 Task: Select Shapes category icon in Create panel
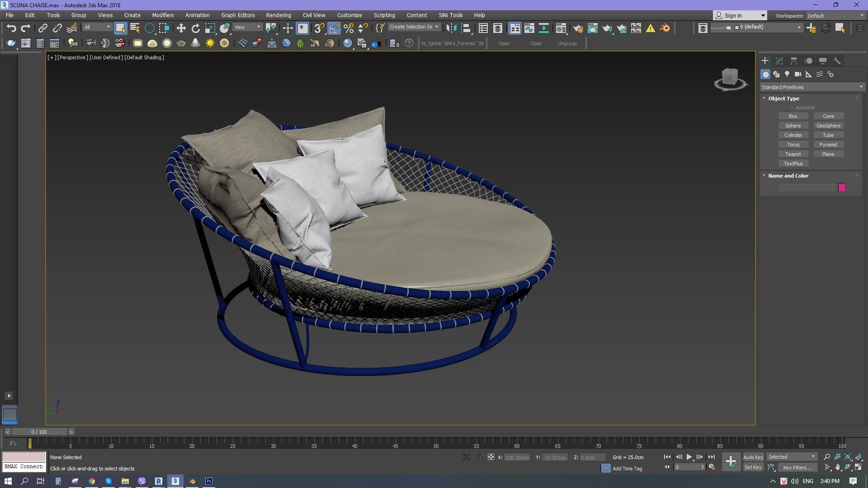coord(776,74)
